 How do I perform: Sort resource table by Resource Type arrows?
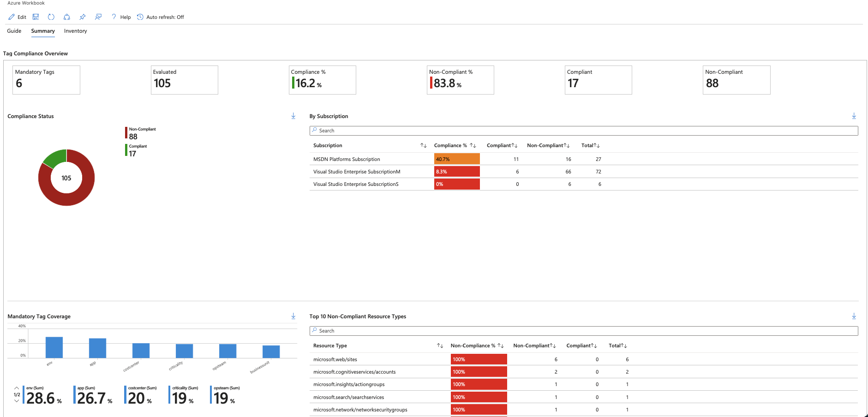click(440, 346)
